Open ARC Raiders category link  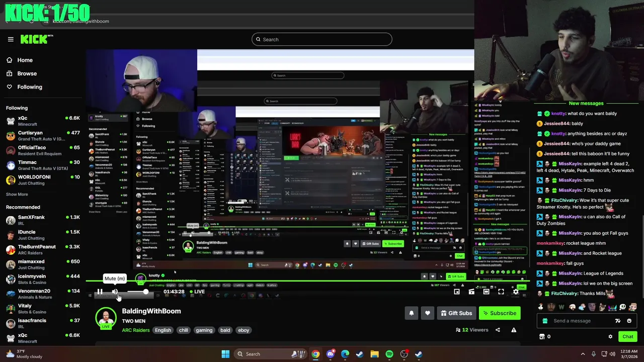pyautogui.click(x=136, y=330)
